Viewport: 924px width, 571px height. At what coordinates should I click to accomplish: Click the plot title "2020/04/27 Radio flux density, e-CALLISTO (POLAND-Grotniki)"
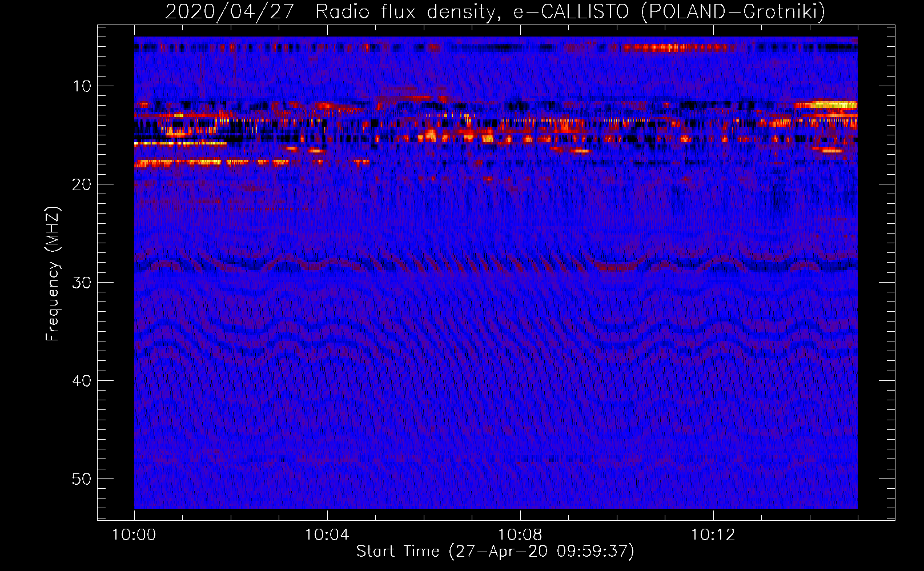(495, 11)
